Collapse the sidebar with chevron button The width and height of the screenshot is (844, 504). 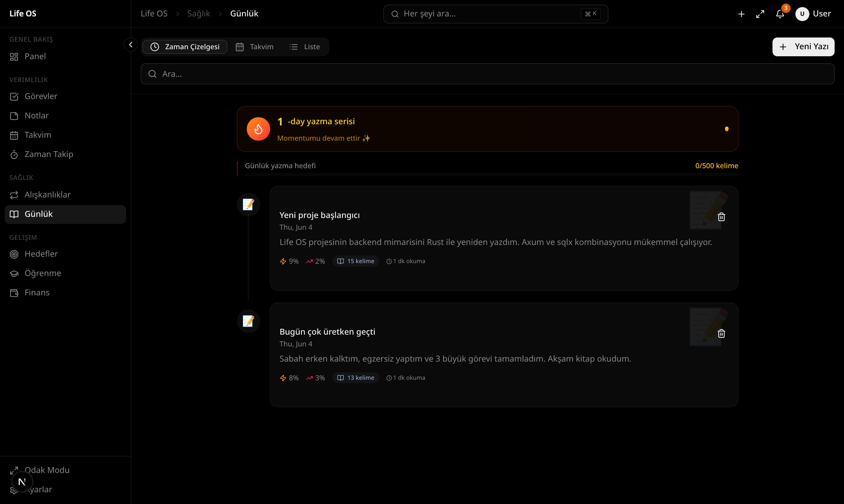tap(130, 45)
